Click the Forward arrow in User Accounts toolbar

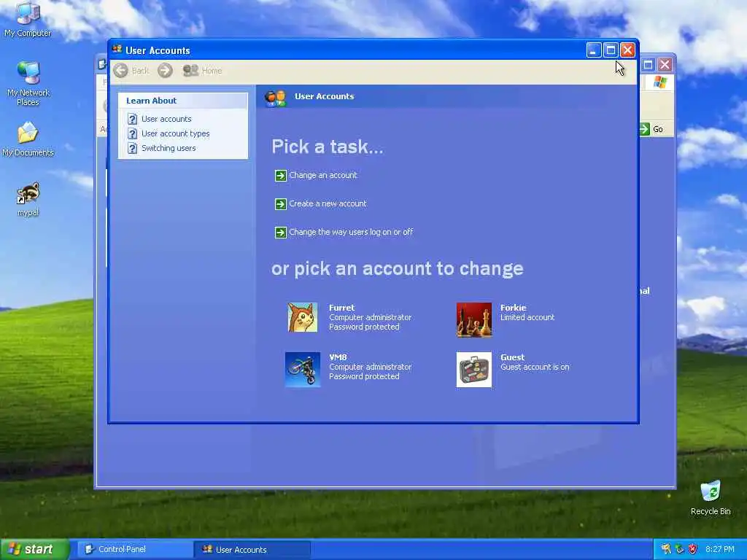pyautogui.click(x=165, y=71)
